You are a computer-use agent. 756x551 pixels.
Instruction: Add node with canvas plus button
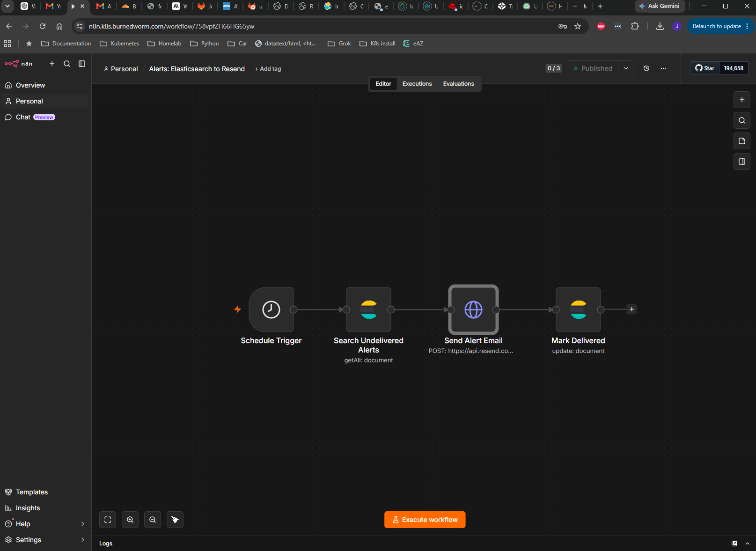[741, 100]
